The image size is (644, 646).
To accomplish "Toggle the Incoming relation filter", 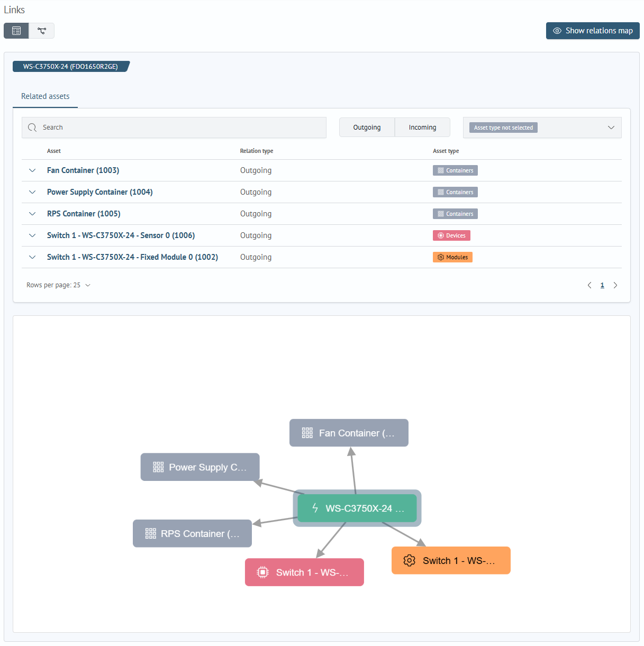I will pos(422,128).
